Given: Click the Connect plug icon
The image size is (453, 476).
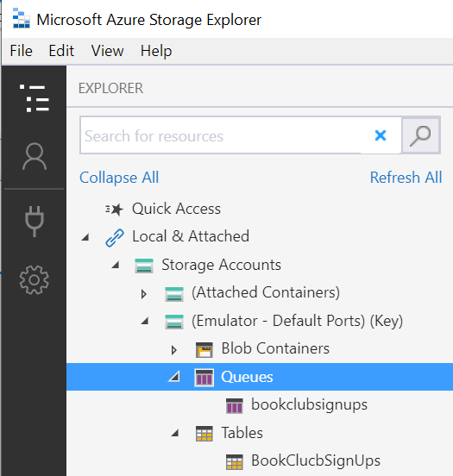Looking at the screenshot, I should [35, 222].
